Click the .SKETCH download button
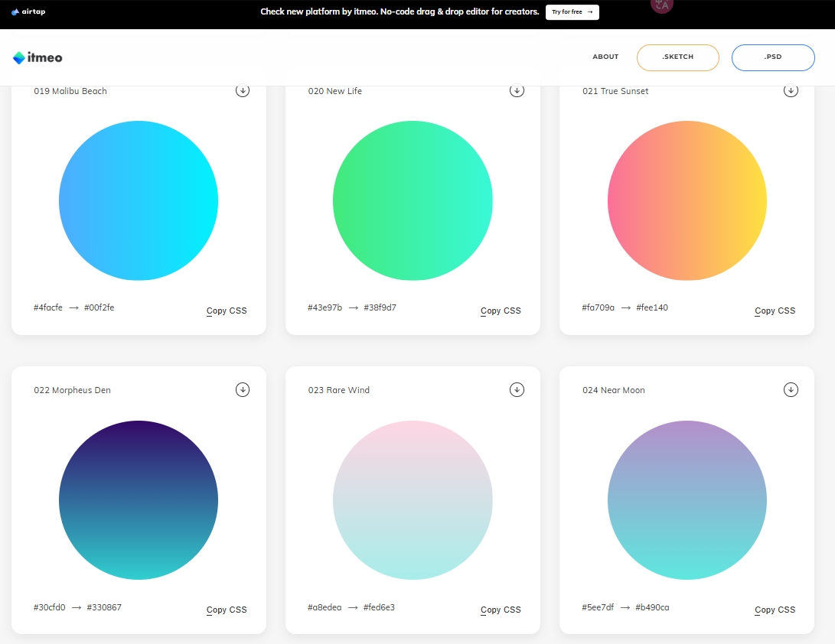The width and height of the screenshot is (835, 644). tap(678, 57)
